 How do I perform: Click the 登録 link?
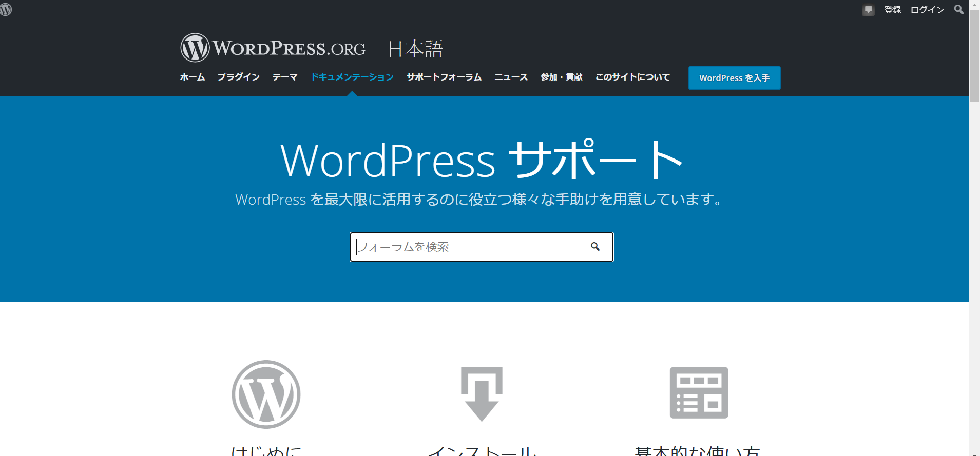click(x=893, y=10)
